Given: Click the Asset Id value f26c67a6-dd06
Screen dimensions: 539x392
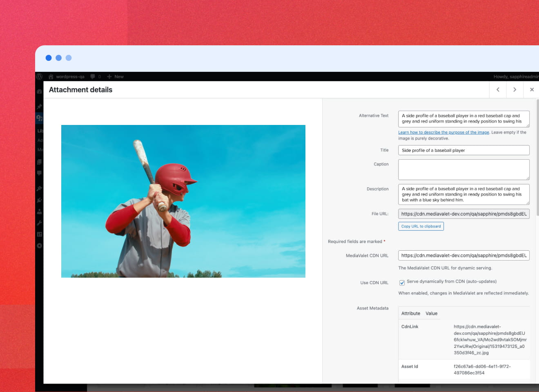Looking at the screenshot, I should click(x=482, y=370).
